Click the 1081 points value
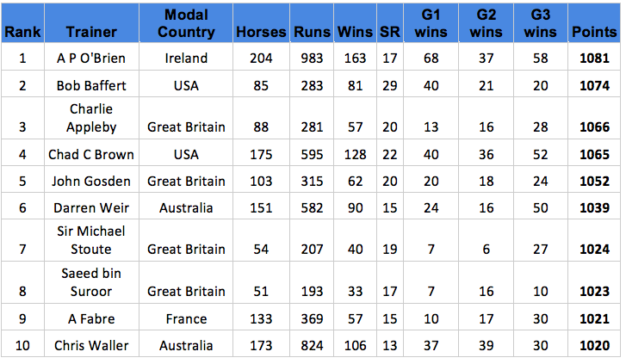The width and height of the screenshot is (626, 364). point(593,59)
